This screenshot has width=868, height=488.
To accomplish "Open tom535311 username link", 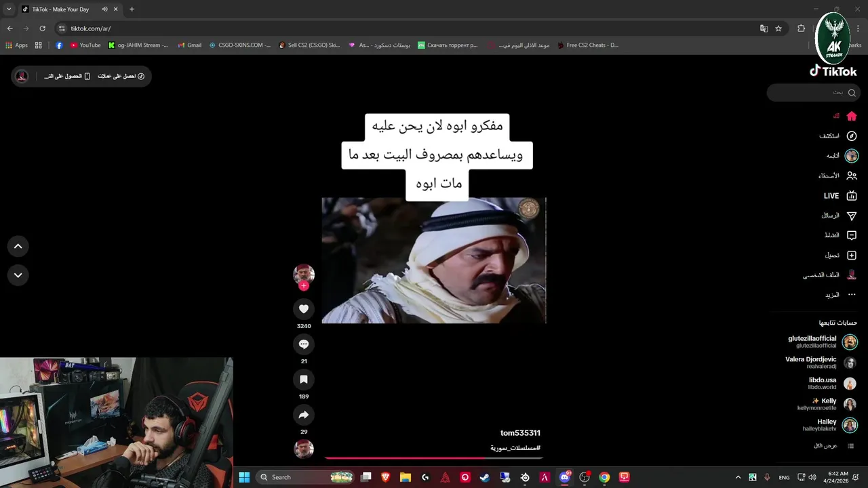I will pos(520,433).
